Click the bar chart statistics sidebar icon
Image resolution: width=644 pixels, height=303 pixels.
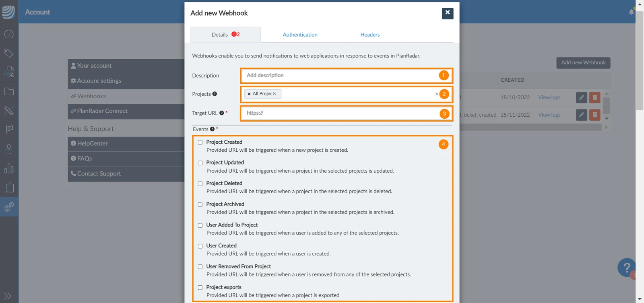coord(9,168)
